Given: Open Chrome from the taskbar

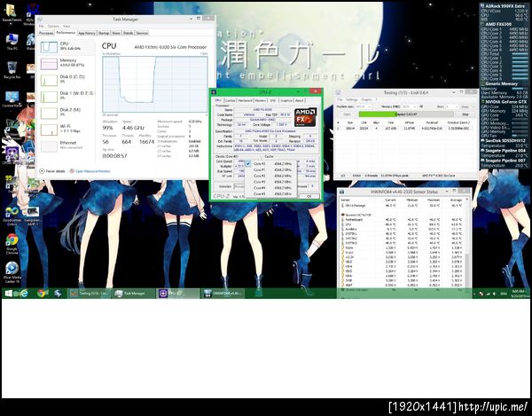Looking at the screenshot, I should (x=42, y=294).
